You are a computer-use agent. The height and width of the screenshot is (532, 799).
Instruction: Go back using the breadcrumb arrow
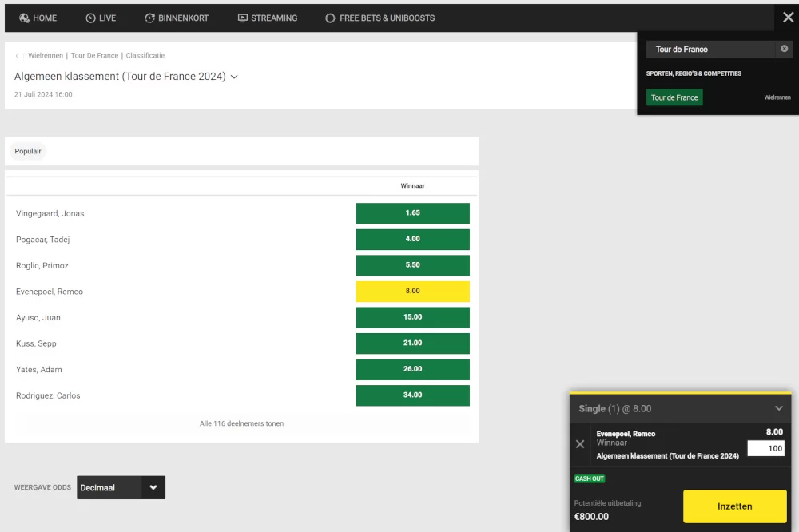pyautogui.click(x=17, y=56)
